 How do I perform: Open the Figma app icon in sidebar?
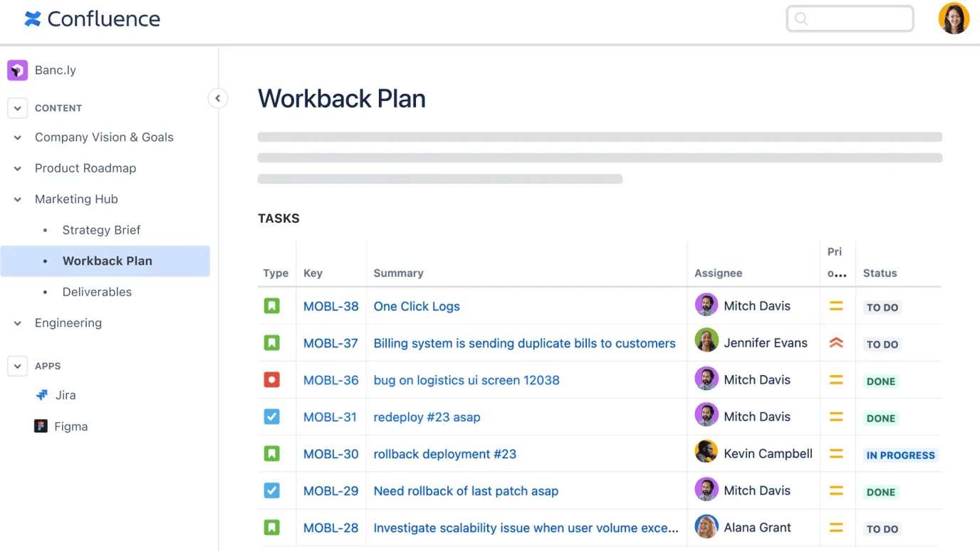pos(41,426)
